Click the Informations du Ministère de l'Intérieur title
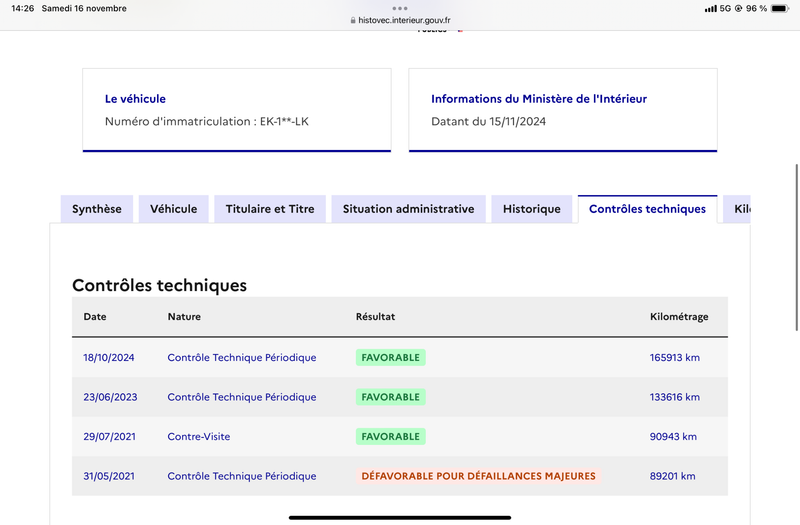Image resolution: width=800 pixels, height=525 pixels. point(539,99)
